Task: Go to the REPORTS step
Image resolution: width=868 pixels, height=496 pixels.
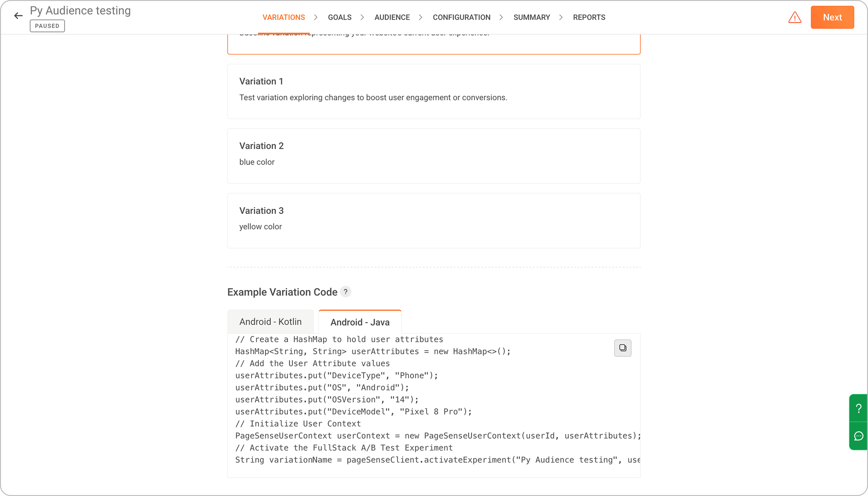Action: [589, 17]
